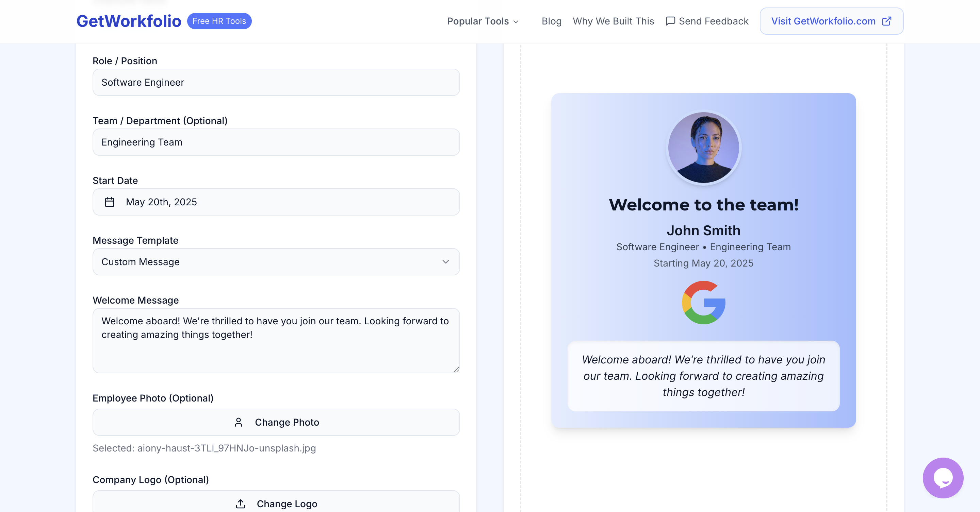Click 'Starting May 20, 2025' in preview
The image size is (980, 512).
pyautogui.click(x=703, y=263)
